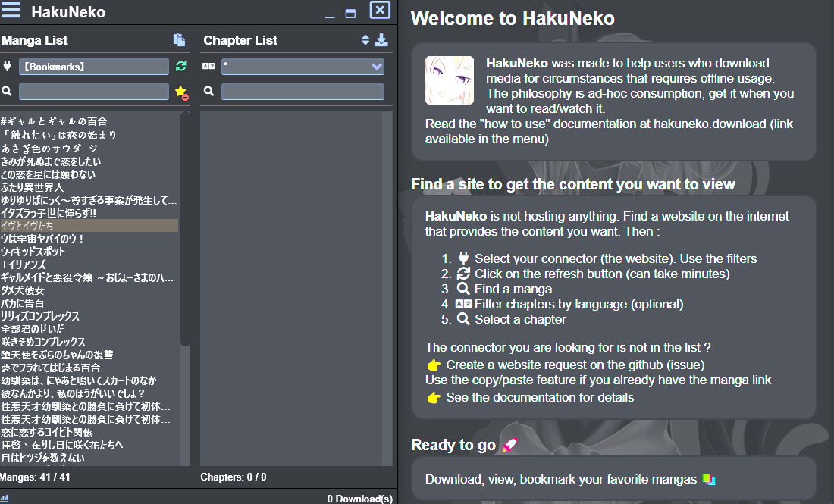
Task: Toggle the bookmark star icon
Action: tap(181, 92)
